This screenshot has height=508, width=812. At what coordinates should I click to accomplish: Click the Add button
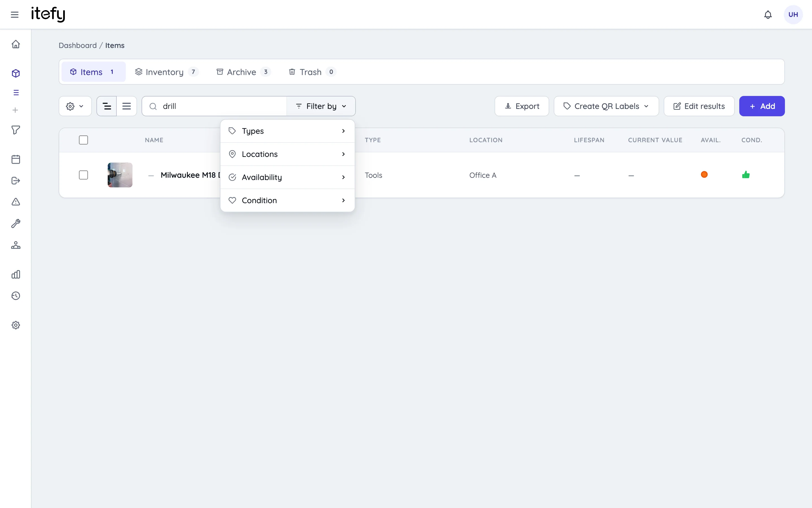pos(762,106)
